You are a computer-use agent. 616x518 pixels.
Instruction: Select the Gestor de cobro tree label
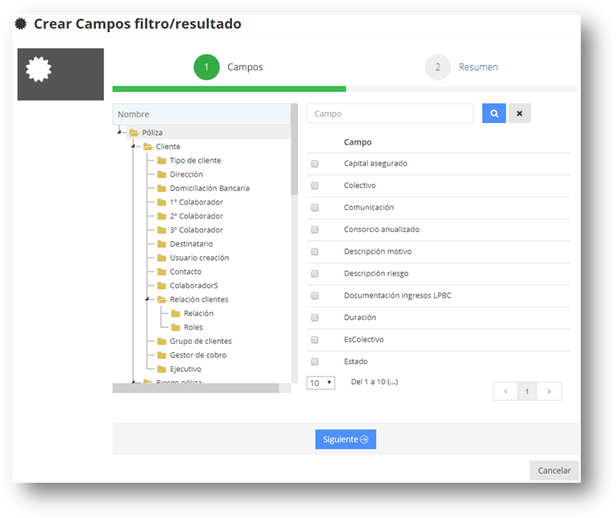point(198,355)
